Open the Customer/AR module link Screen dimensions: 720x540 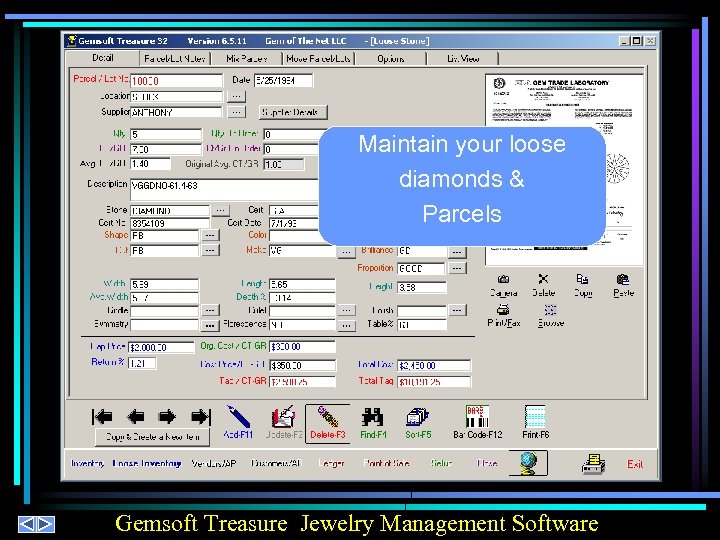coord(276,463)
